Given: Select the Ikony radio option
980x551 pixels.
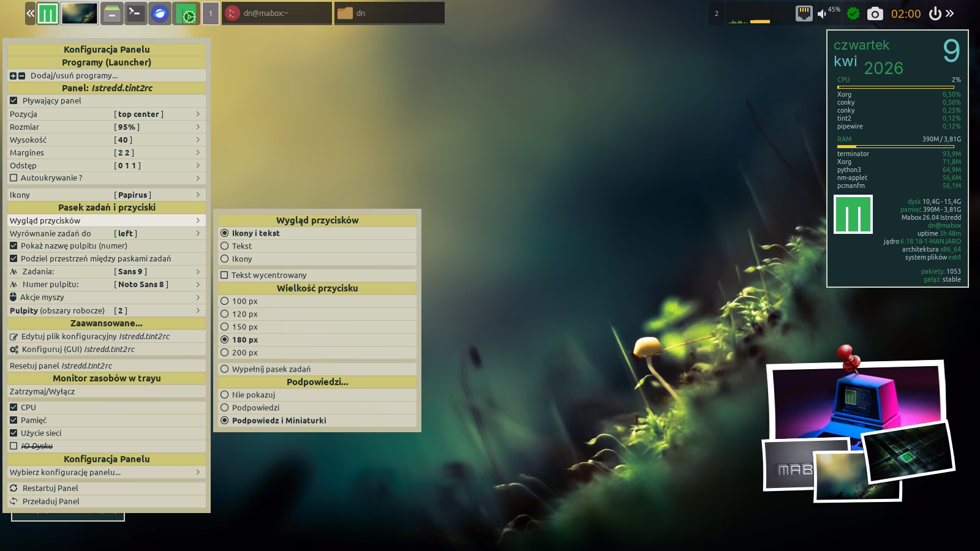Looking at the screenshot, I should click(225, 259).
